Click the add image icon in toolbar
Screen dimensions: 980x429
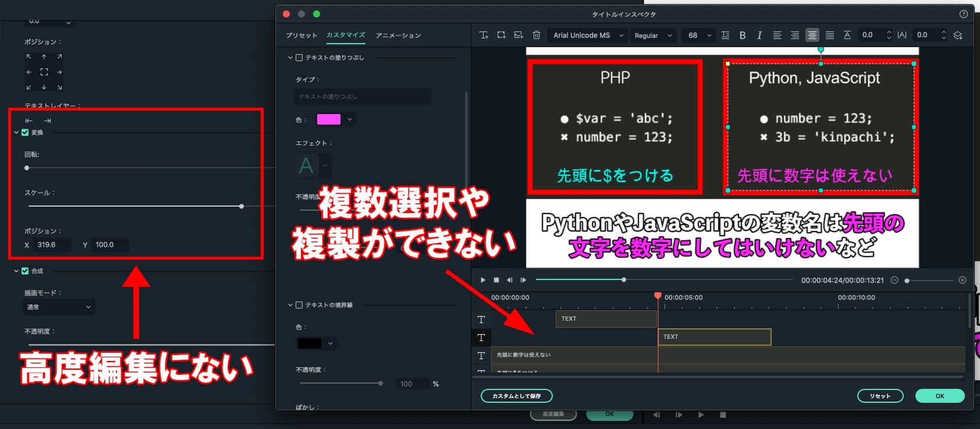click(x=519, y=36)
